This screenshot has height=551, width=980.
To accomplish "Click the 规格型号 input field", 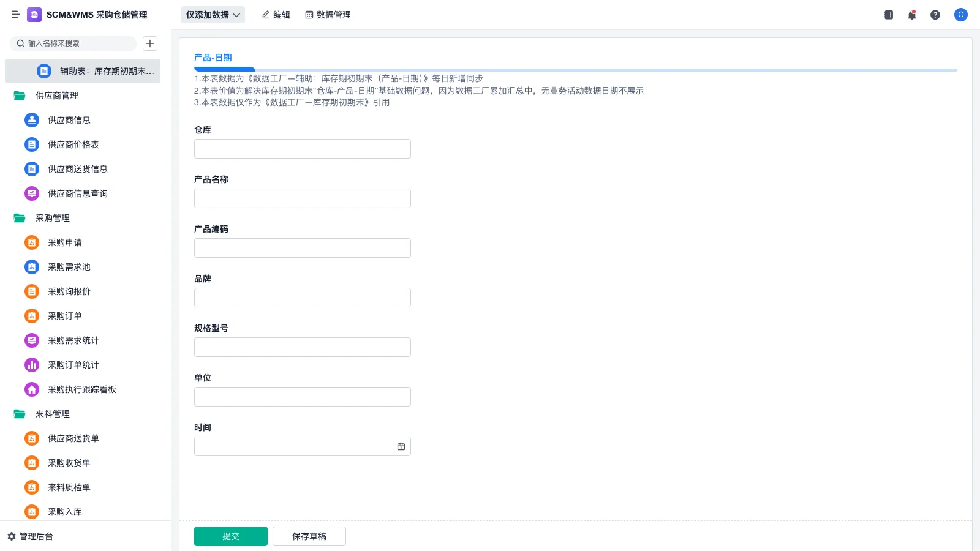I will (x=303, y=347).
